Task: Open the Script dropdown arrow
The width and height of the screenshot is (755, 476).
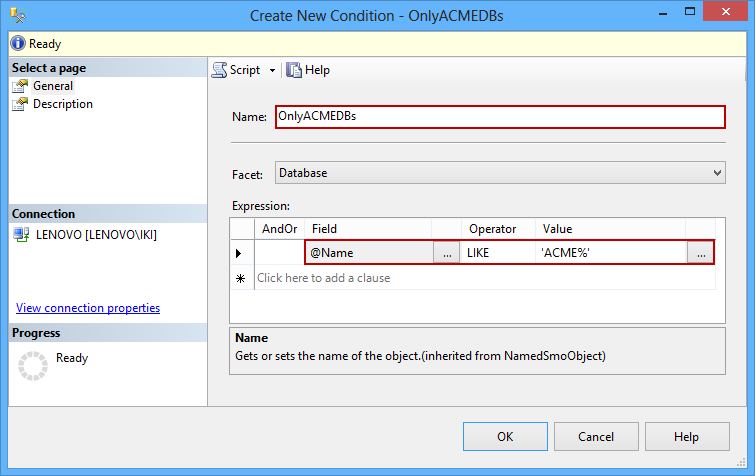Action: tap(272, 70)
